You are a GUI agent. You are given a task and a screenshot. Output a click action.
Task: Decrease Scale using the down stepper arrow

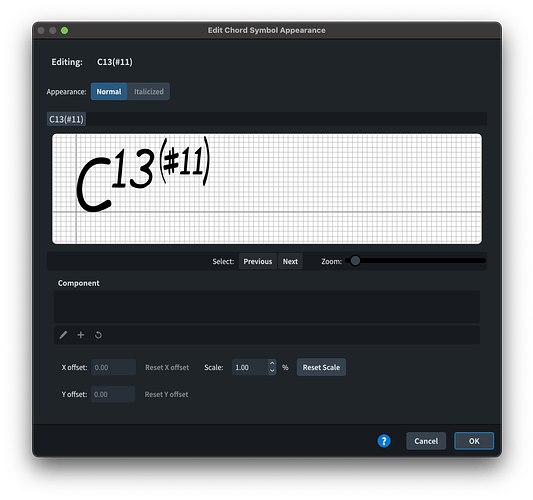tap(272, 371)
